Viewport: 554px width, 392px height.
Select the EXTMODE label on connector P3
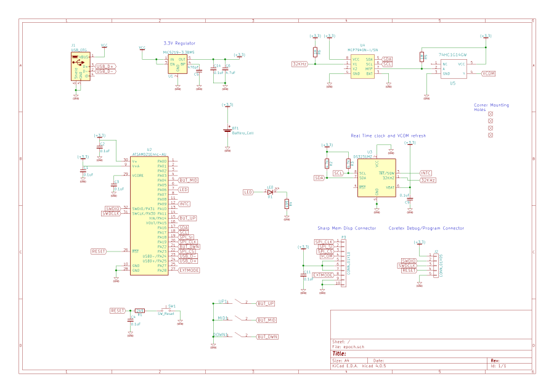(x=324, y=275)
